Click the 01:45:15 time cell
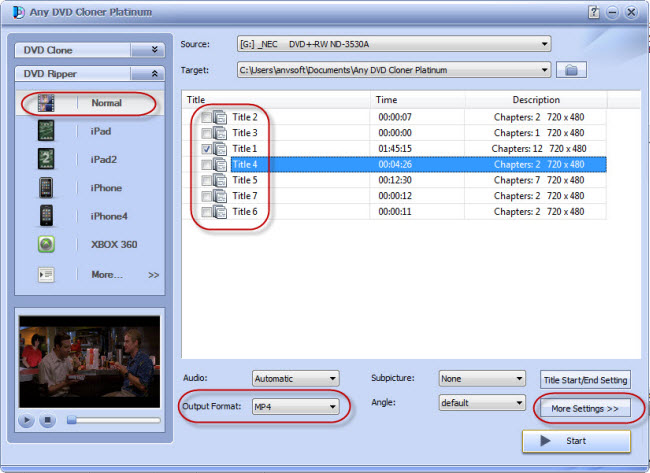This screenshot has width=650, height=473. [x=395, y=149]
